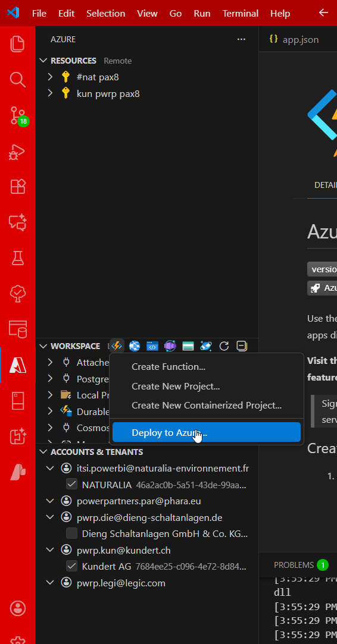Open the Search view

(x=17, y=79)
